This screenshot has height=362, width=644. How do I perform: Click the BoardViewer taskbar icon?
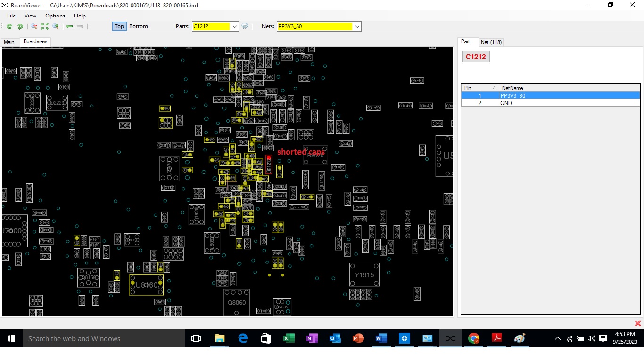tap(451, 338)
